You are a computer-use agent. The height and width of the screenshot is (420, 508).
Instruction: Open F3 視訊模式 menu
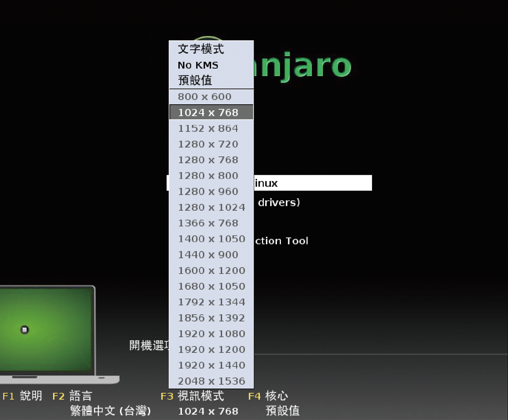[x=192, y=396]
